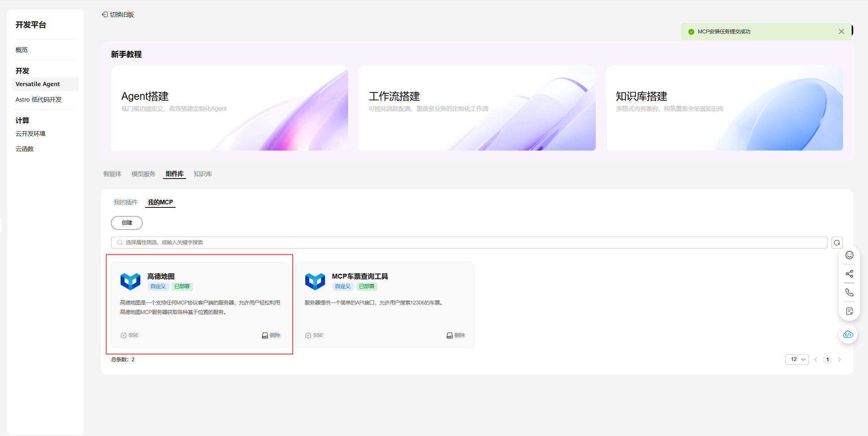Open the note survey icon
Viewport: 868px width, 436px height.
[x=849, y=311]
